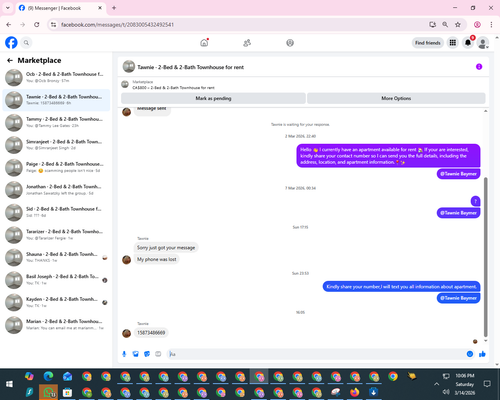Focus the message text input
This screenshot has height=400, width=500.
pyautogui.click(x=317, y=354)
